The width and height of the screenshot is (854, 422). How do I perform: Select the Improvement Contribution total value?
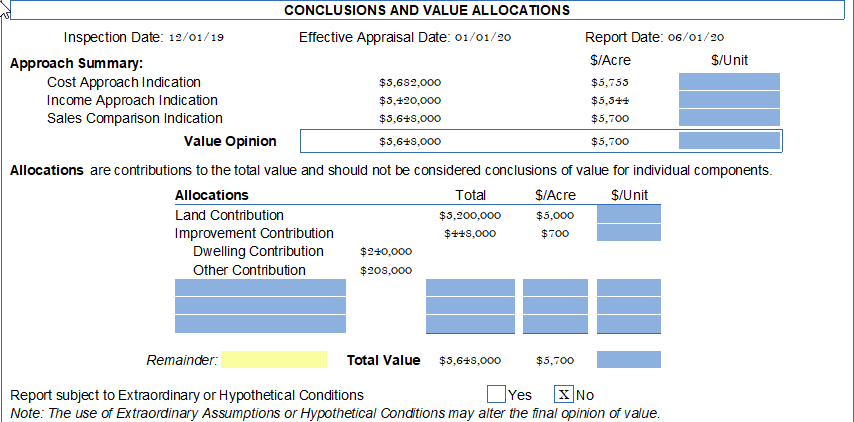coord(470,233)
